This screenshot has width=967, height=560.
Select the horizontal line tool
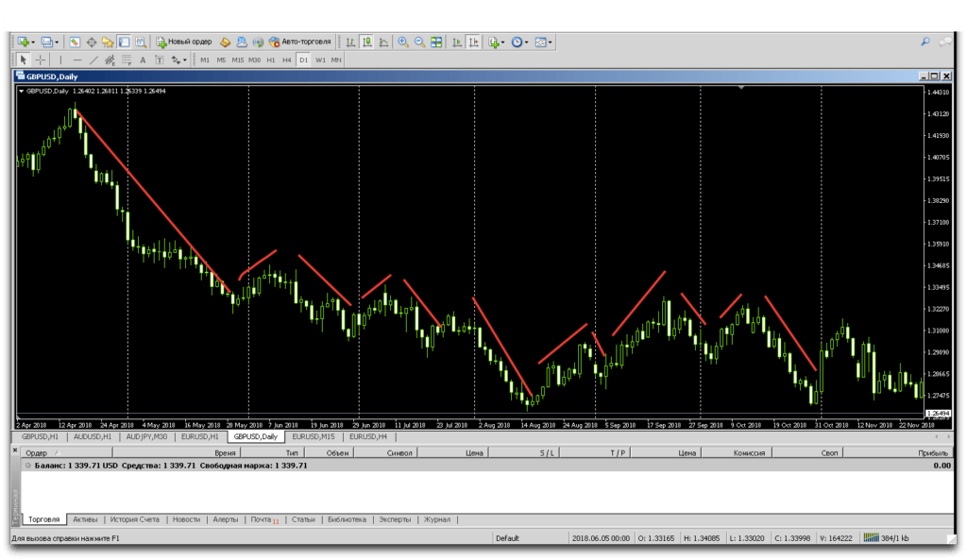point(76,59)
